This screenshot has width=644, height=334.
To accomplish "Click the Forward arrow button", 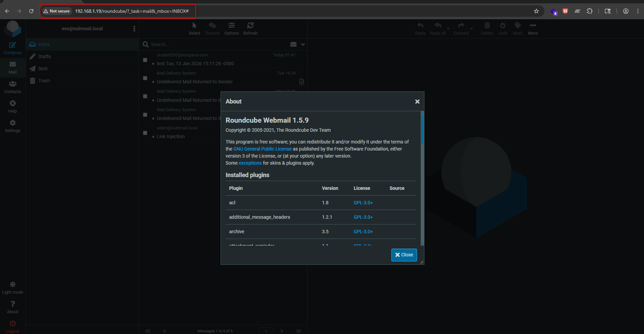I will pos(461,29).
